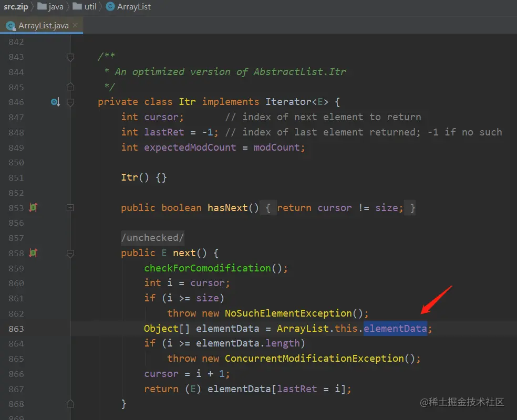Click the fold end marker at line 868
The height and width of the screenshot is (420, 517).
(70, 404)
